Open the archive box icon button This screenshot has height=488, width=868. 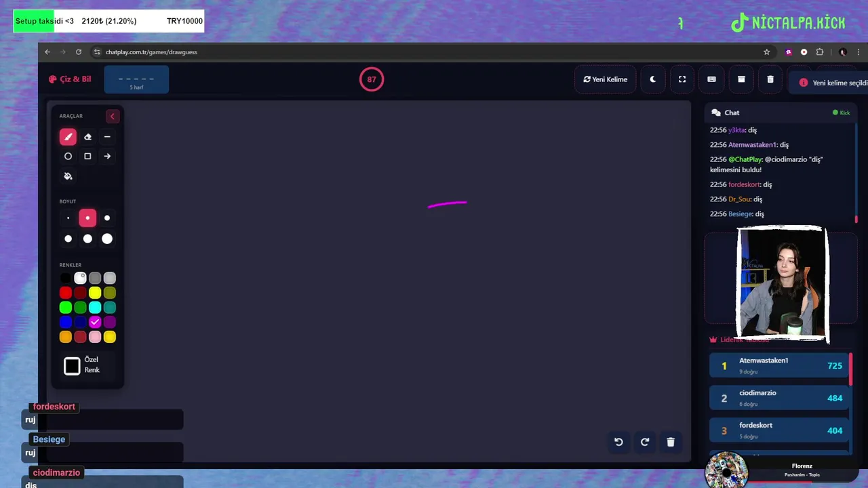(x=741, y=79)
